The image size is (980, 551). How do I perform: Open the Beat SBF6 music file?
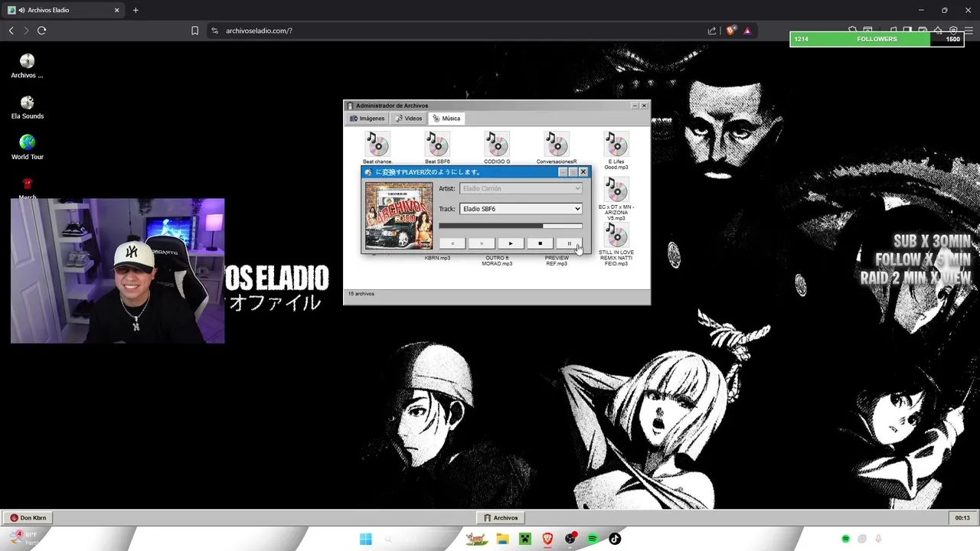point(437,147)
